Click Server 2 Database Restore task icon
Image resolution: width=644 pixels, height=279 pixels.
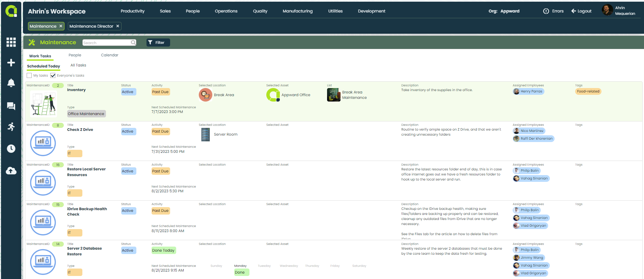click(43, 262)
